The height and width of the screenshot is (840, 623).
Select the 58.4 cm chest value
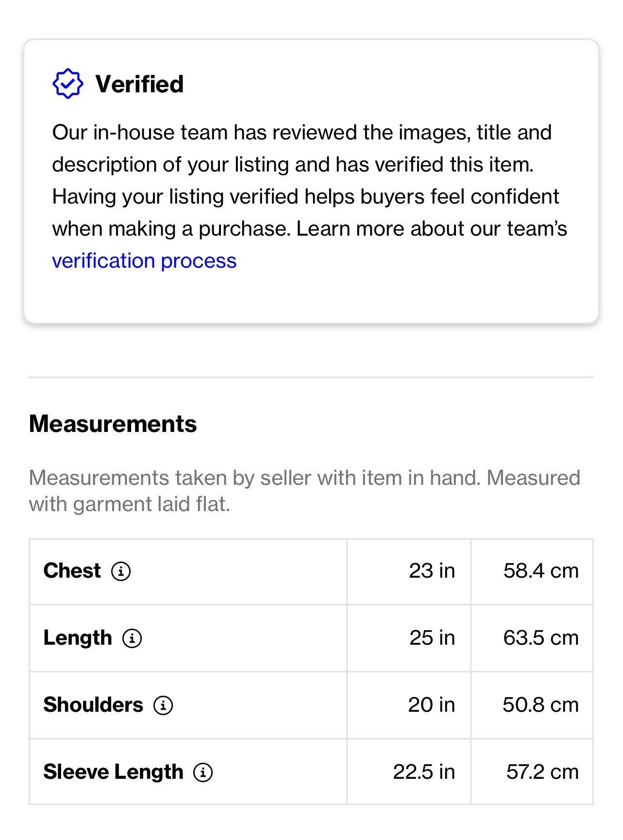click(x=541, y=571)
